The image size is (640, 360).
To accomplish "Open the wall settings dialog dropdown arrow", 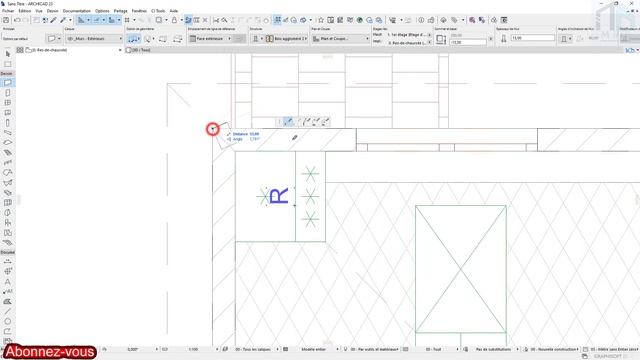I will 59,39.
